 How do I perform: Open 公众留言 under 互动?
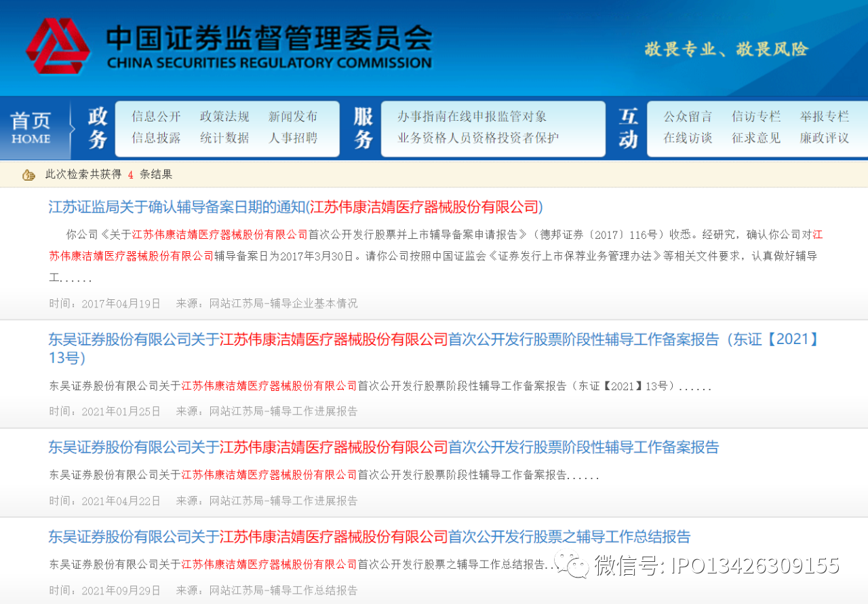click(688, 117)
